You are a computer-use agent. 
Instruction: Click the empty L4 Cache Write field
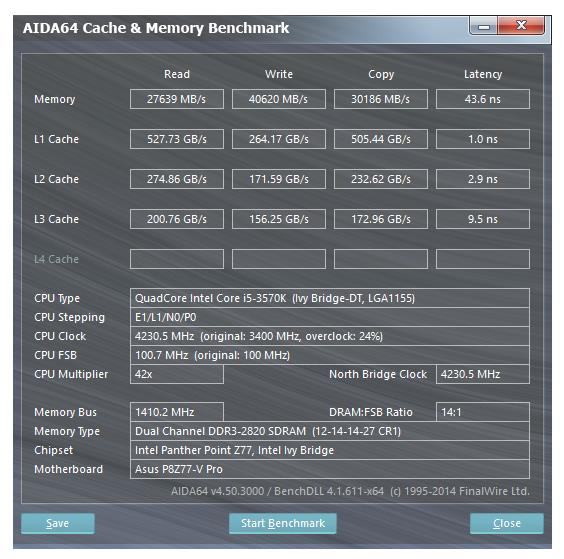tap(279, 259)
